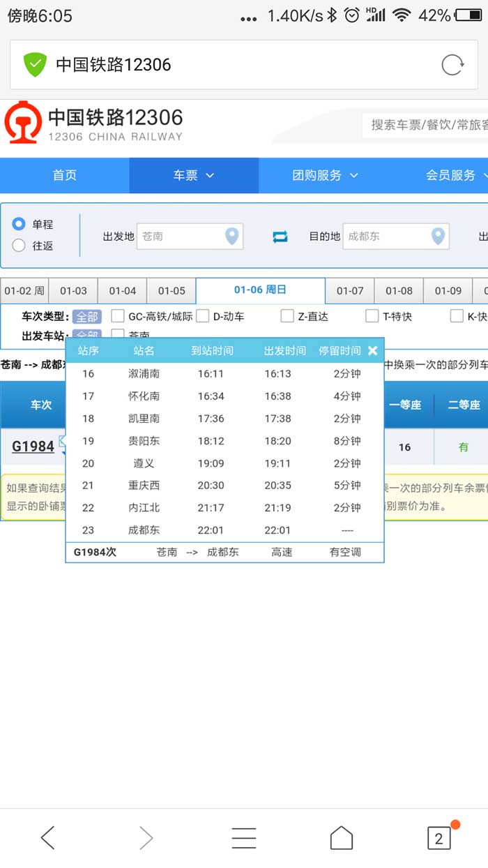Select the 单程 one-way radio button
488x868 pixels.
point(20,224)
